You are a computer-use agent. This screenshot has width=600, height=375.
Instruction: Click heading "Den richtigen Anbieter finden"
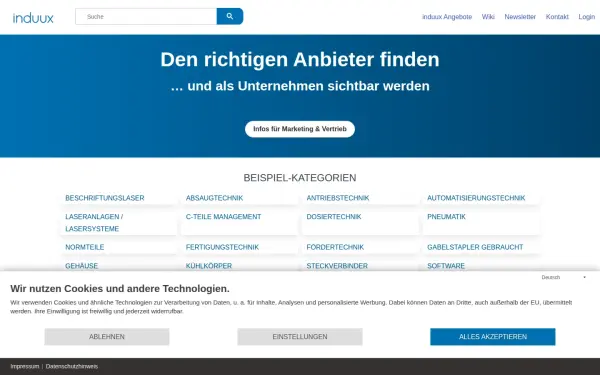tap(300, 60)
